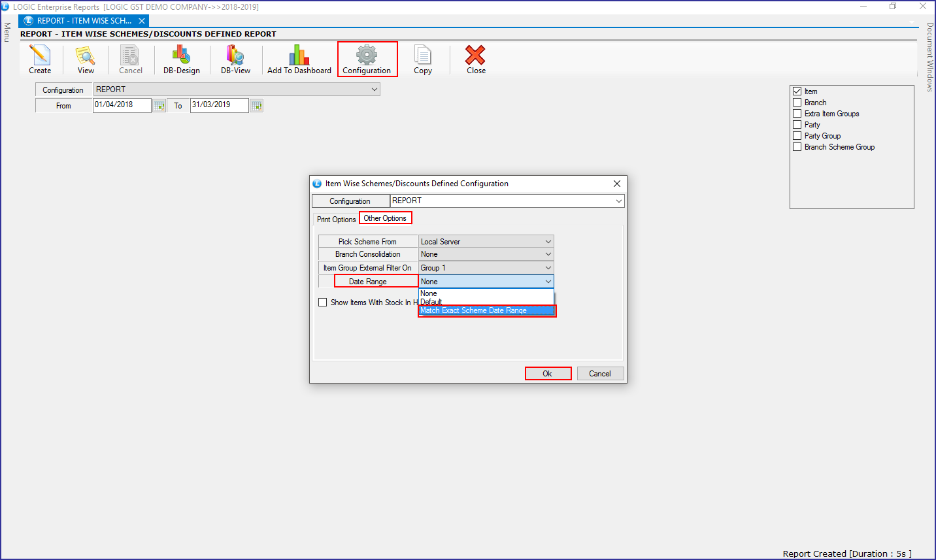Open the Branch Consolidation dropdown
Screen dimensions: 936x560
548,254
